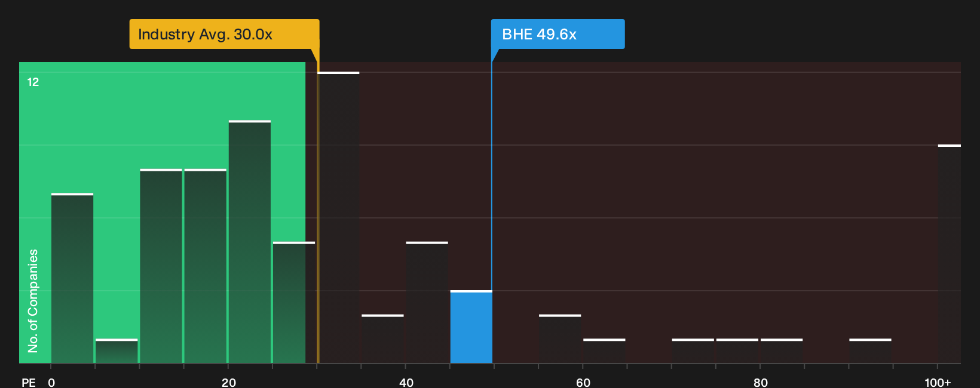
Task: Click the tall green bar for PE 20-25
Action: coord(250,242)
